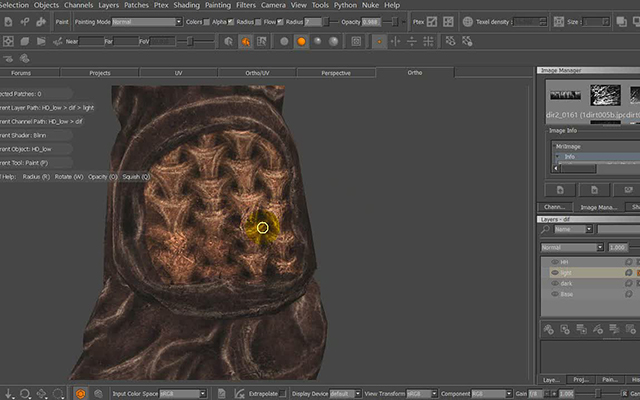Select the orange flat lighting sphere icon

coord(301,41)
